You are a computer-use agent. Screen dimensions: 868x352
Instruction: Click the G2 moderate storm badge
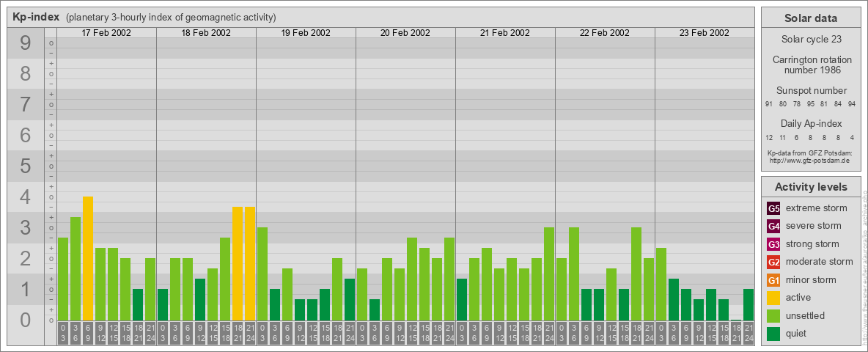pyautogui.click(x=773, y=262)
